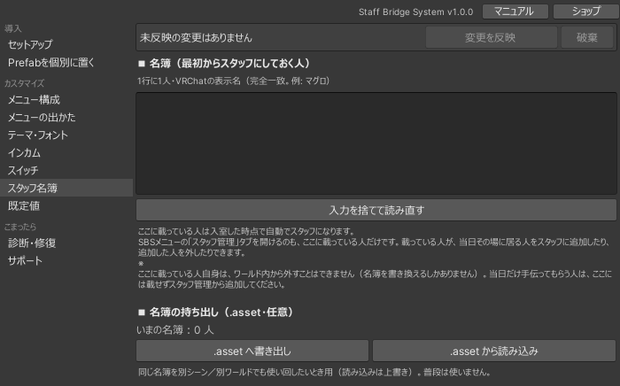Click the ショップ button

586,11
